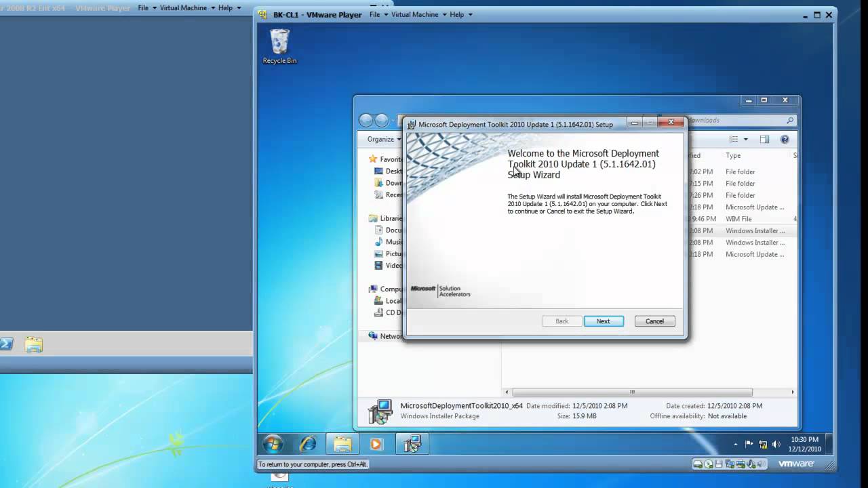868x488 pixels.
Task: Open Help menu in BK-CL1 VMware Player
Action: (460, 14)
